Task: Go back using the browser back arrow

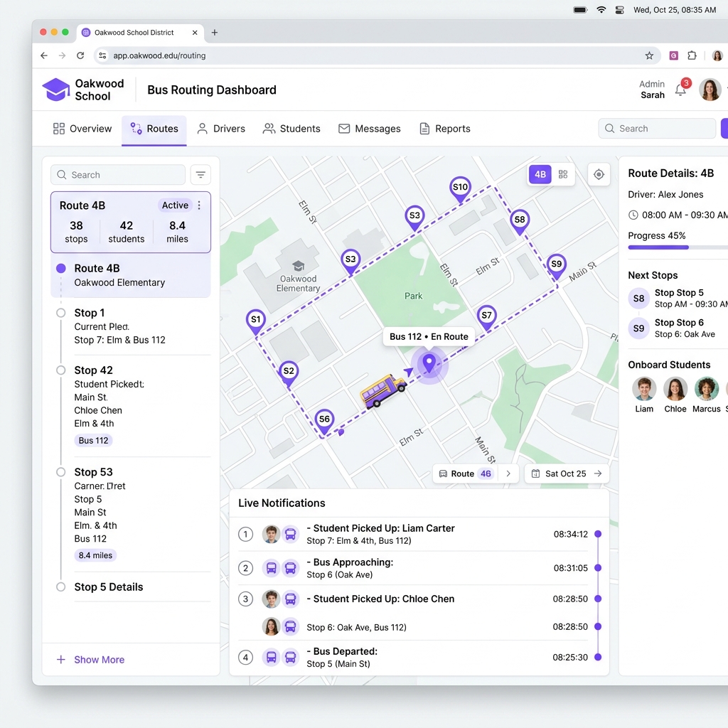Action: coord(44,55)
